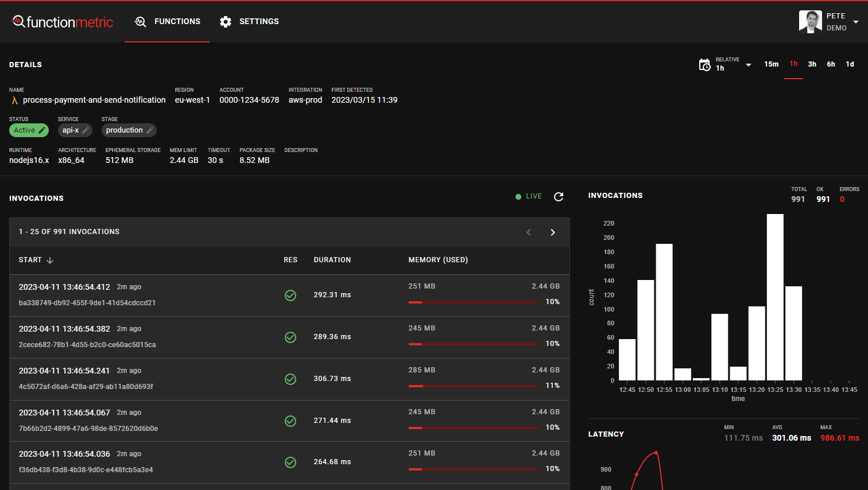Click the max latency 986.61 ms value
The width and height of the screenshot is (868, 490).
[x=840, y=438]
